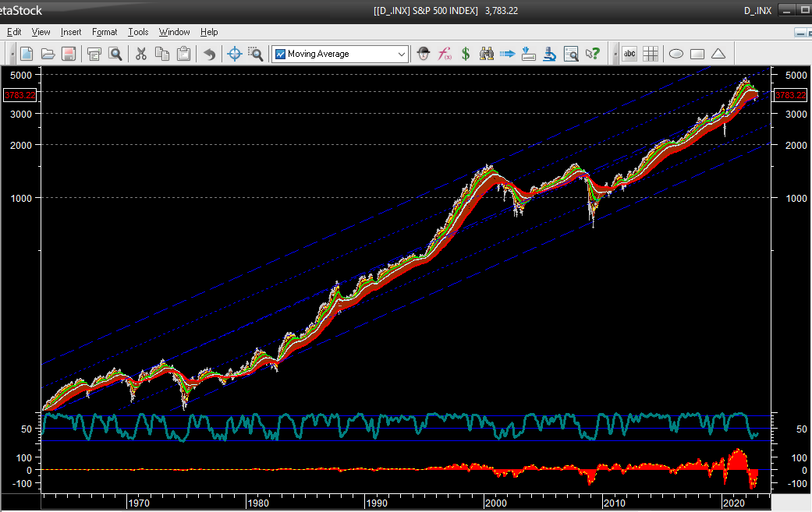Click the undo arrow icon

[x=209, y=54]
